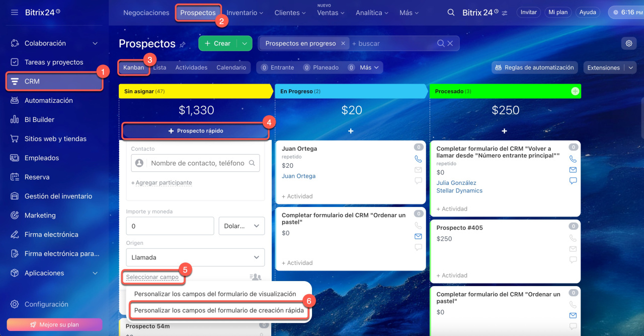
Task: Click the phone icon on Juan Ortega card
Action: tap(418, 159)
